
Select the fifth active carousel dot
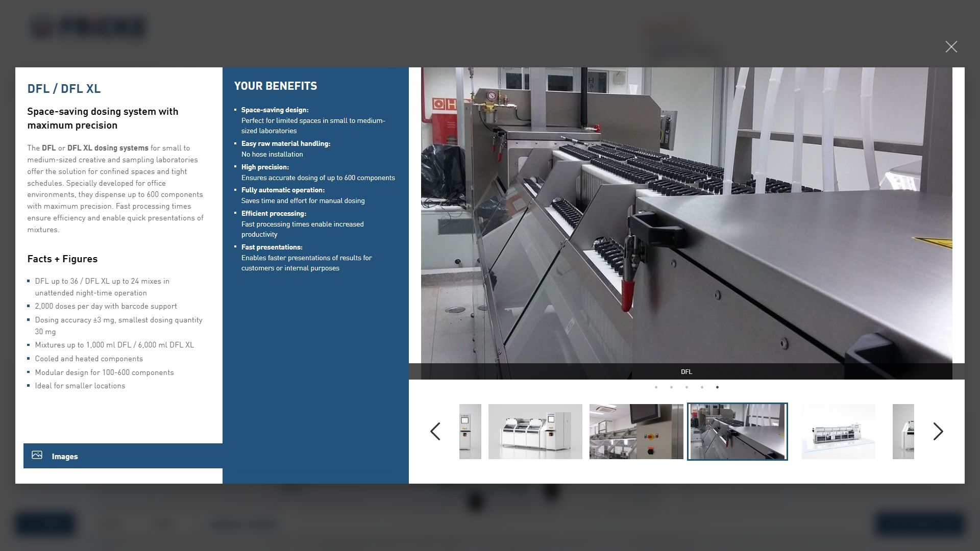click(717, 387)
